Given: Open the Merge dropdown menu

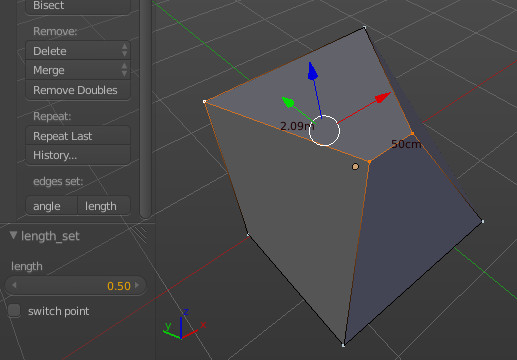Looking at the screenshot, I should tap(78, 70).
